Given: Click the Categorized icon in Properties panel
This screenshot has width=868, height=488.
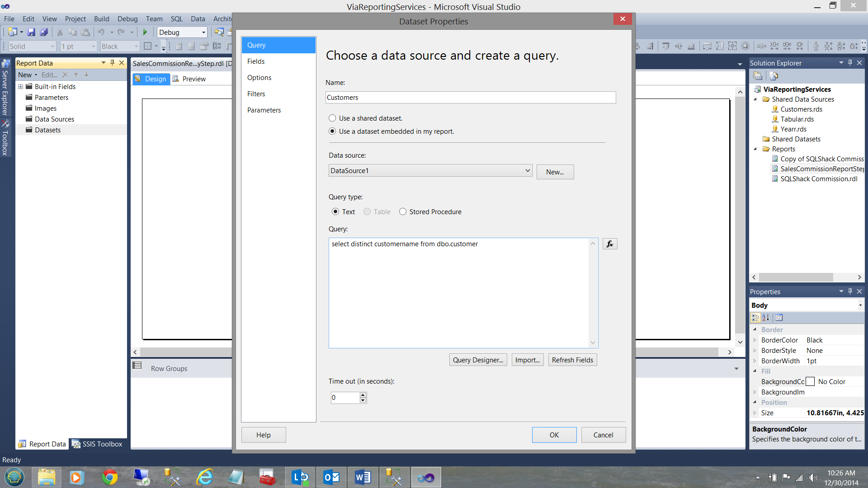Looking at the screenshot, I should point(755,318).
